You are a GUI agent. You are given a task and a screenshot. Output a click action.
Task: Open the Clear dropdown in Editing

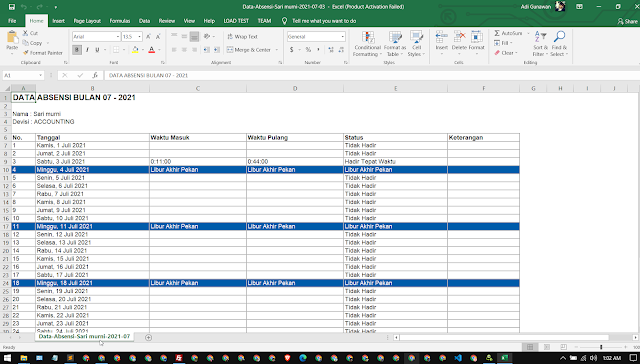506,53
